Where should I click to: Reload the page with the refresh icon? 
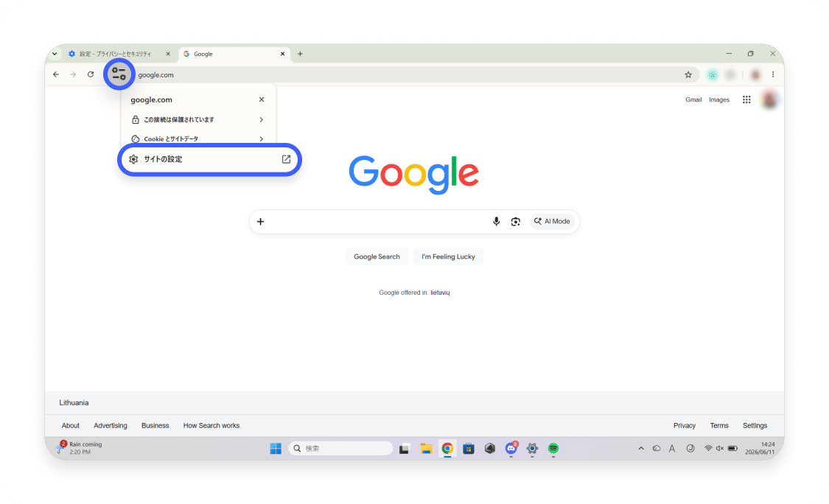pos(91,74)
